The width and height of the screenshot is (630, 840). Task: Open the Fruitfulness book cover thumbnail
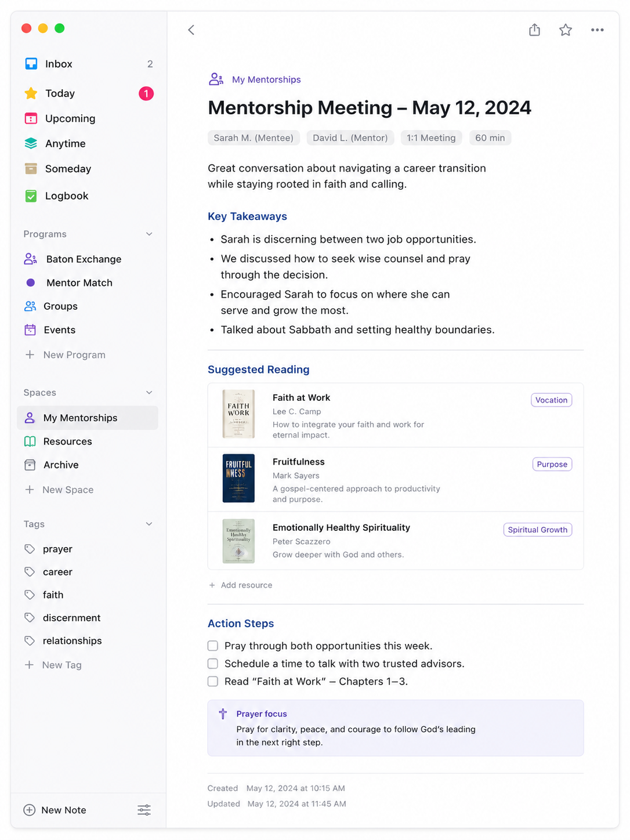[238, 478]
